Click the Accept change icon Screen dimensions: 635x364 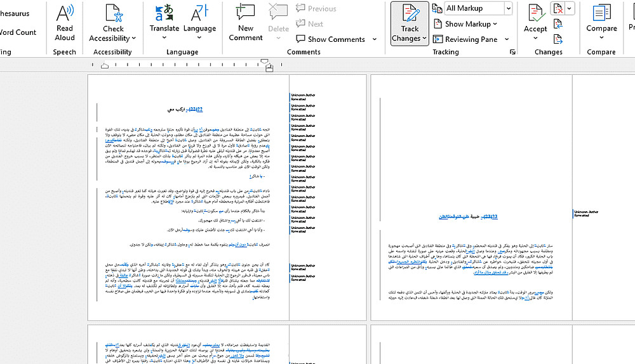[x=535, y=13]
